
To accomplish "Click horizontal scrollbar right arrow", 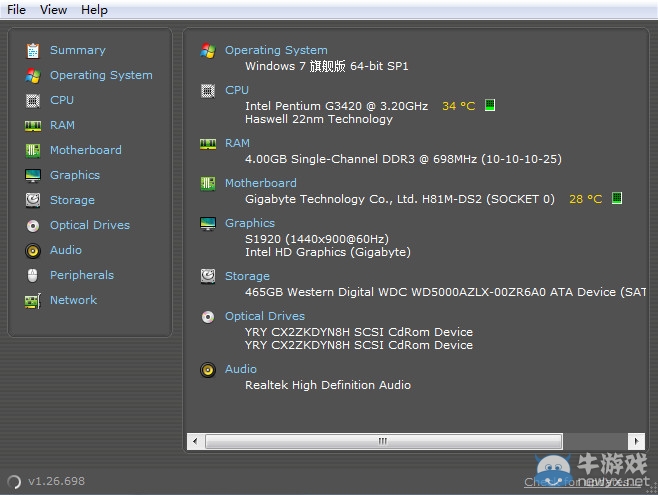I will tap(636, 441).
